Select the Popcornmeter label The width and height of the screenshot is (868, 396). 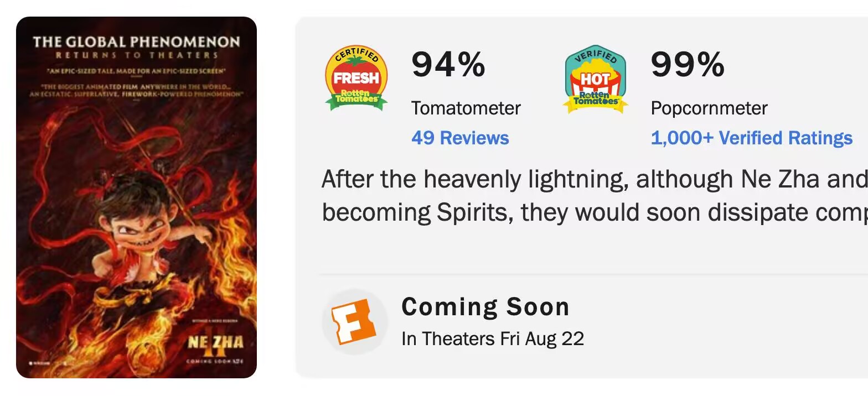(x=709, y=108)
